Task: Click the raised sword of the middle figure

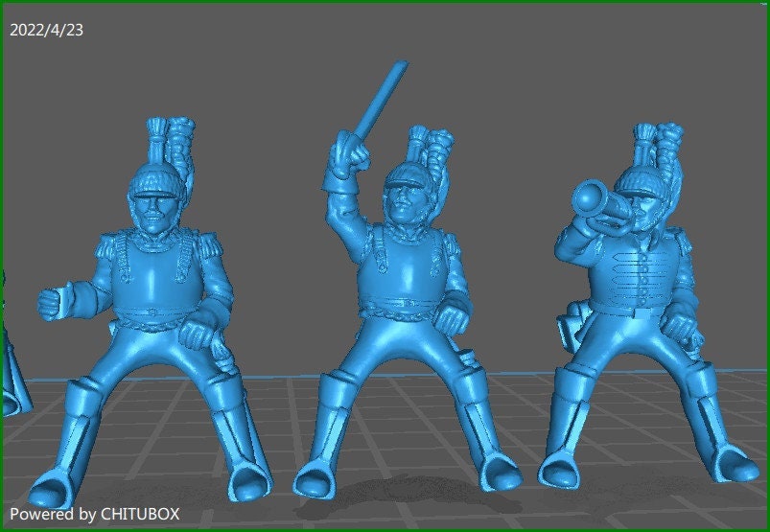Action: tap(377, 105)
